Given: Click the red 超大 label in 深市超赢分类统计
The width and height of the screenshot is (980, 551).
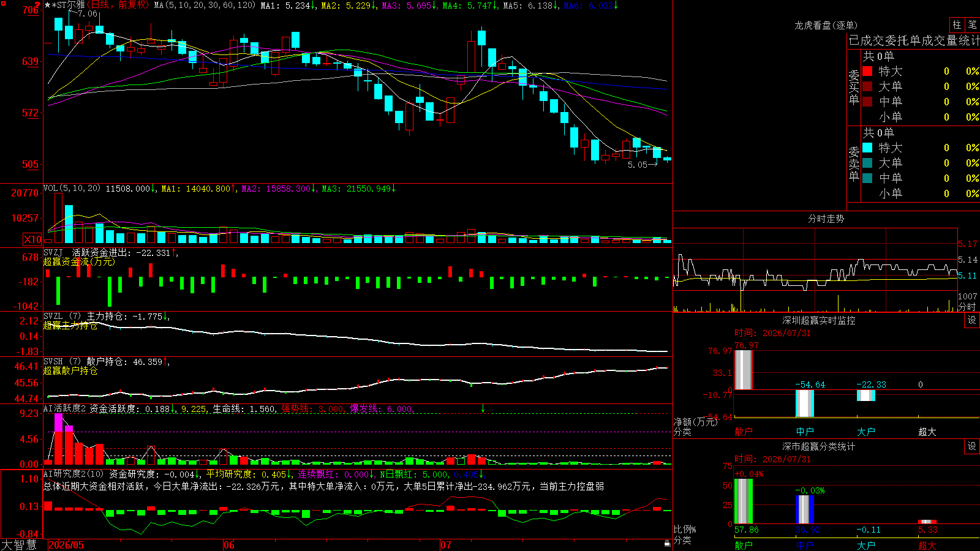Looking at the screenshot, I should (x=927, y=545).
